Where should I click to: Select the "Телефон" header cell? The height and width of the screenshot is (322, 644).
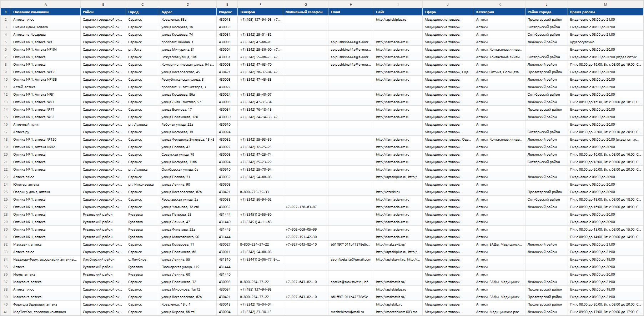click(x=260, y=12)
